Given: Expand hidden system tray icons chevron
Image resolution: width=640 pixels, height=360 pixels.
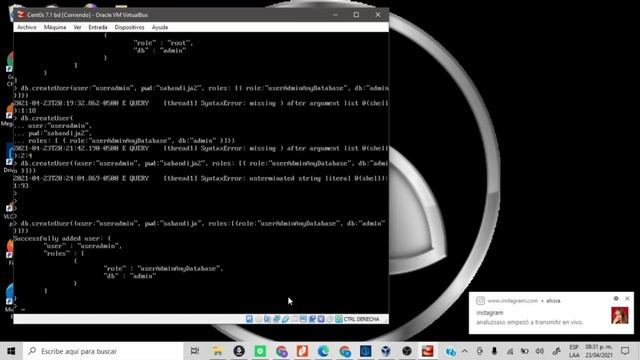Looking at the screenshot, I should pos(465,351).
